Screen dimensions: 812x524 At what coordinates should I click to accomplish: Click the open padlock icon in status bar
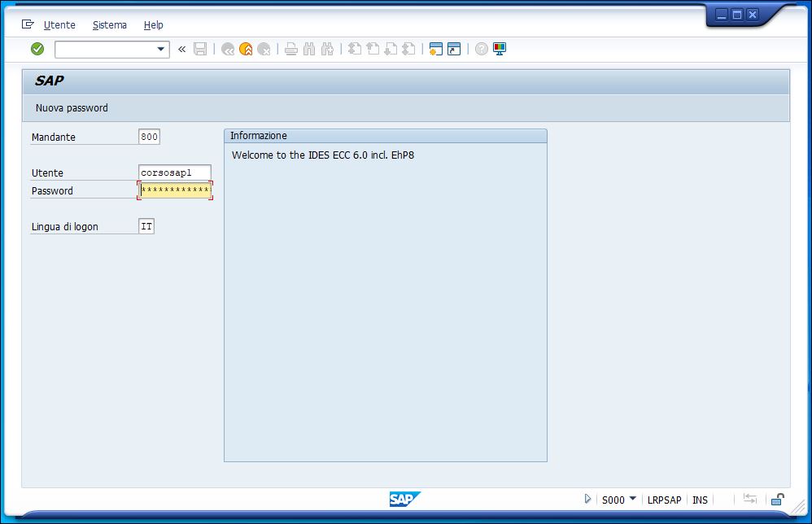[x=778, y=500]
